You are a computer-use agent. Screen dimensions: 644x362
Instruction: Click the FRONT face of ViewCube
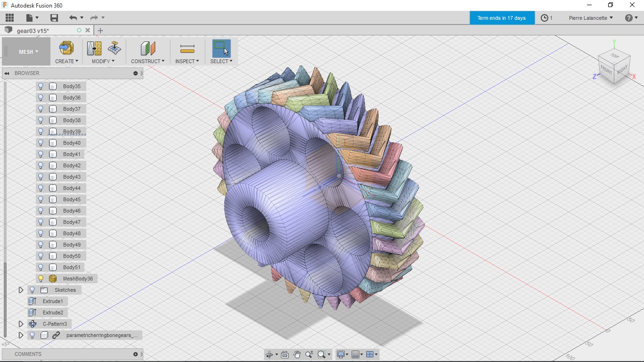click(x=606, y=71)
